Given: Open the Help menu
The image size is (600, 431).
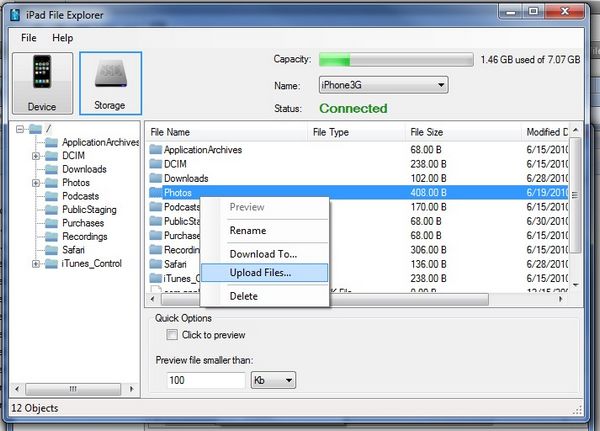Looking at the screenshot, I should (x=63, y=38).
